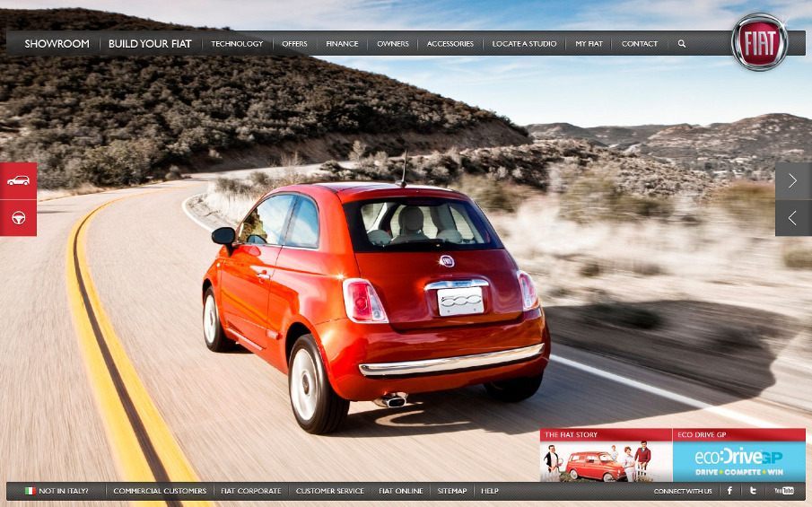Screen dimensions: 812x507
Task: Open the YouTube social icon
Action: [784, 491]
